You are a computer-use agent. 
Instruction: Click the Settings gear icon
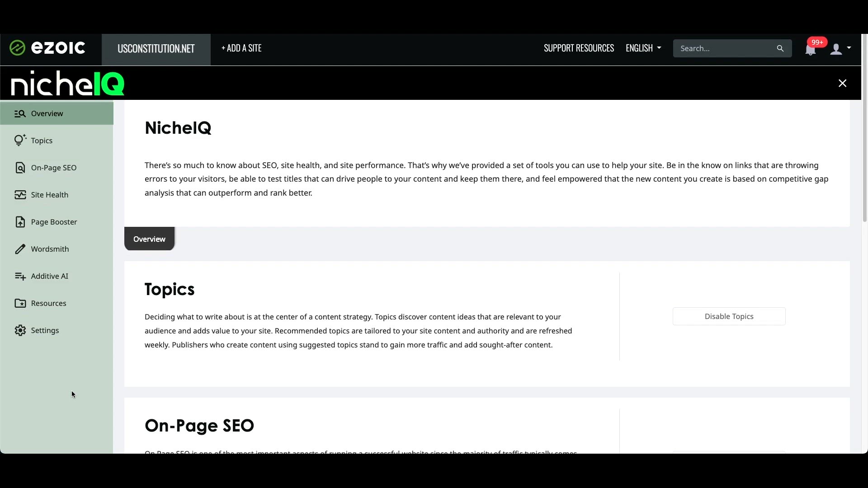(x=20, y=330)
